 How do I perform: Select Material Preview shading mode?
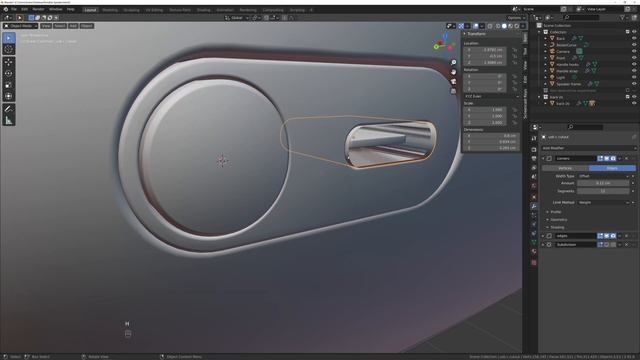coord(510,26)
